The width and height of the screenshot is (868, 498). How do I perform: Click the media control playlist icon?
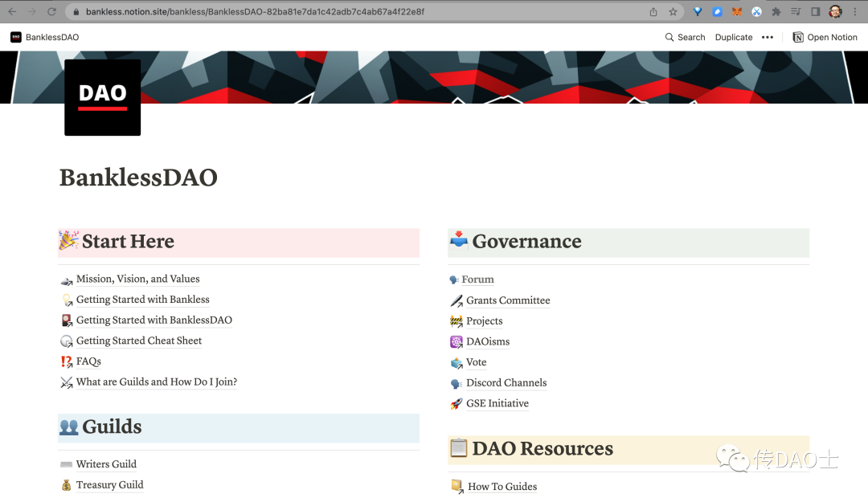(x=796, y=11)
